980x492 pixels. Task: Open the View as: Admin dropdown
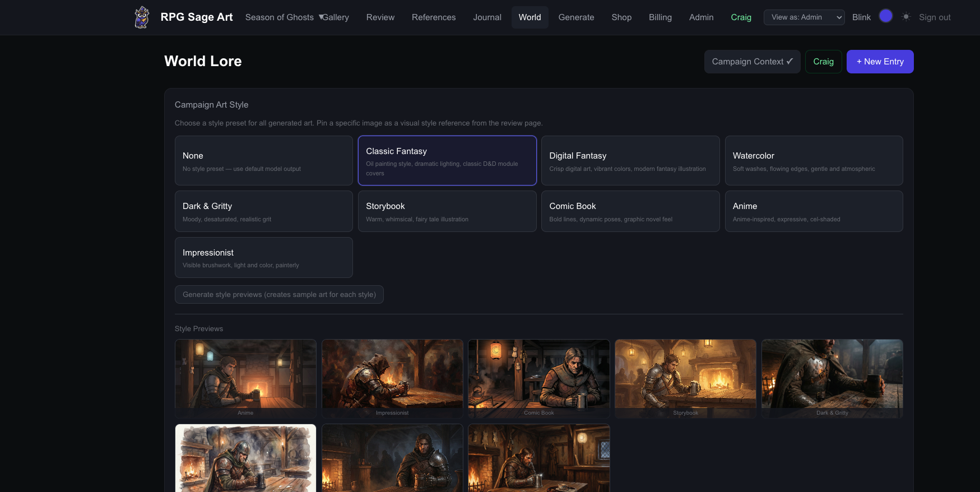coord(803,17)
